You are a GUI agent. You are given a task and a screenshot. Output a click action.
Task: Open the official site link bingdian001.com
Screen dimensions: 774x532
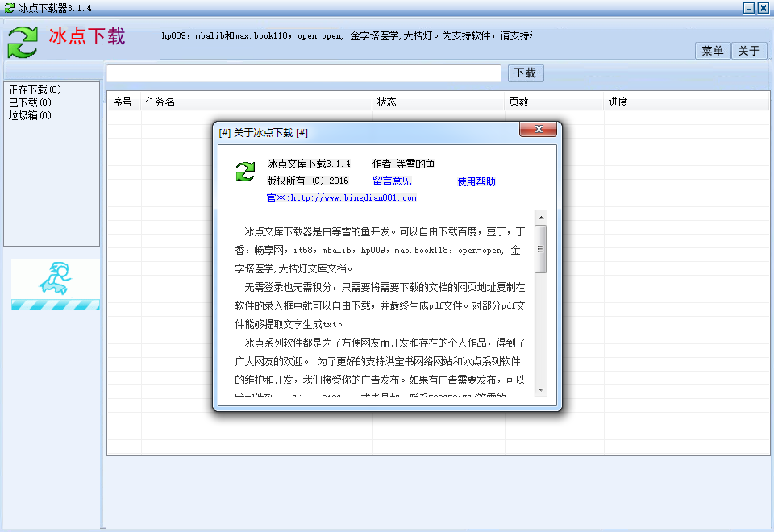pyautogui.click(x=342, y=198)
